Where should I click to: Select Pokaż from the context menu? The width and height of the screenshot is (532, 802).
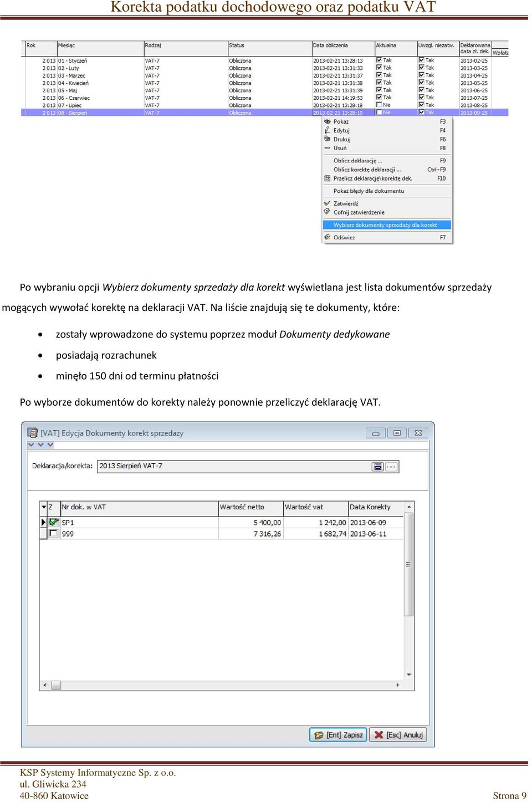pos(386,121)
